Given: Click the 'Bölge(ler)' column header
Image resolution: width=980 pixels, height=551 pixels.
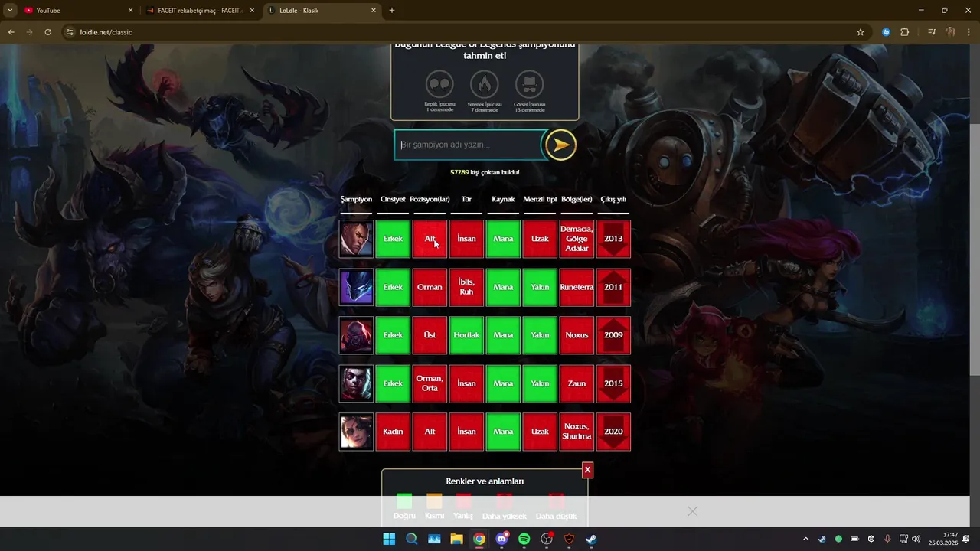Looking at the screenshot, I should pyautogui.click(x=577, y=200).
